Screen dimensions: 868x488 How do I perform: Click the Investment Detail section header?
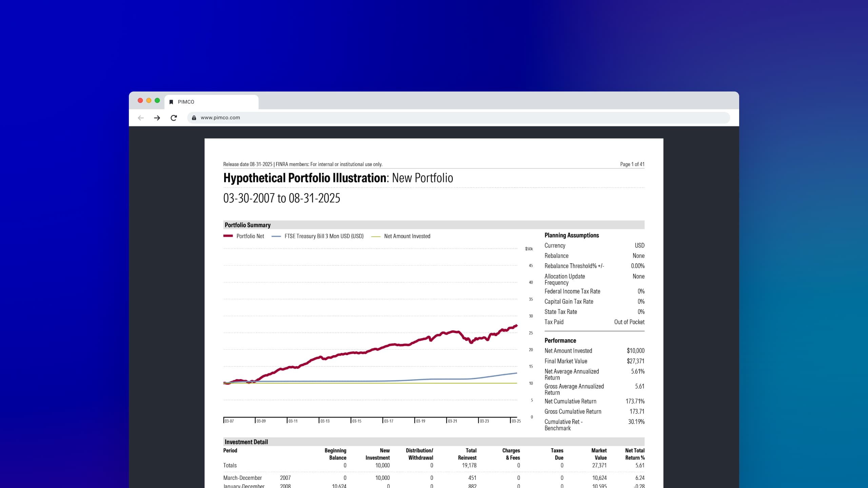[x=246, y=442]
